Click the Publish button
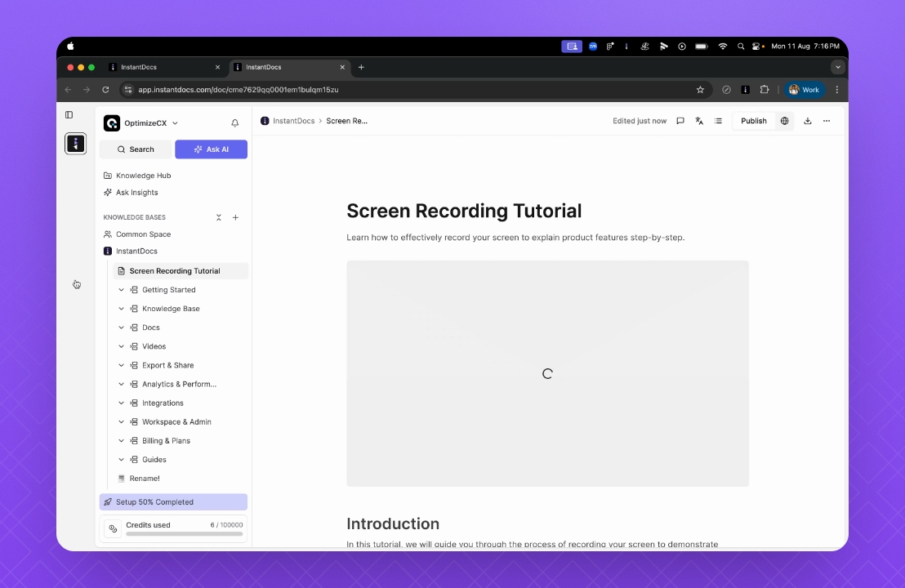This screenshot has width=905, height=588. [753, 121]
